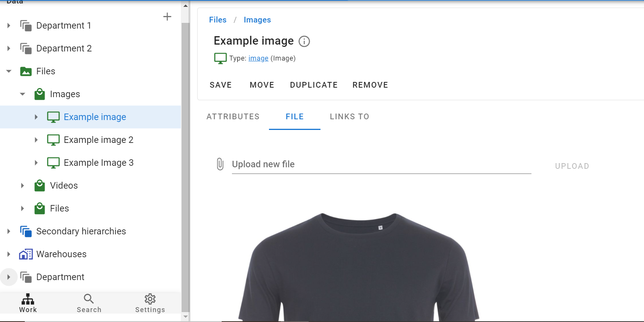Click the Upload button
This screenshot has height=322, width=644.
click(x=572, y=166)
